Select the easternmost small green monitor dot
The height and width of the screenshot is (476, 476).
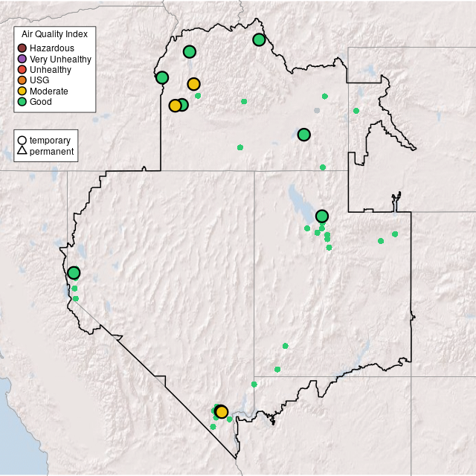(x=395, y=234)
